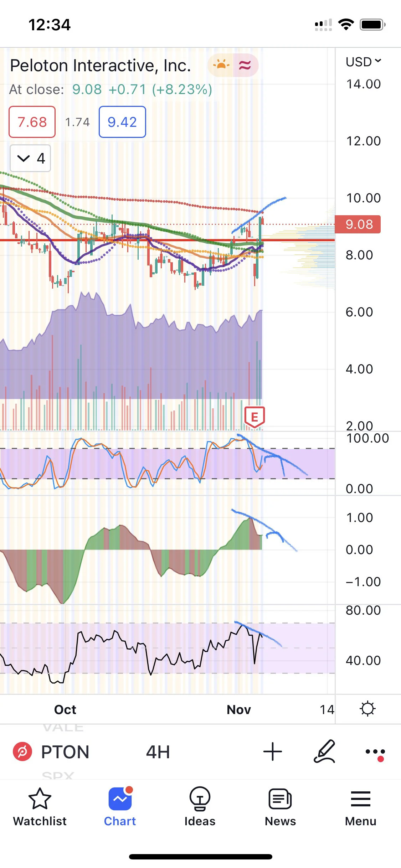Tap the +0.71 (+8.23%) price change
This screenshot has height=868, width=401.
pyautogui.click(x=160, y=89)
